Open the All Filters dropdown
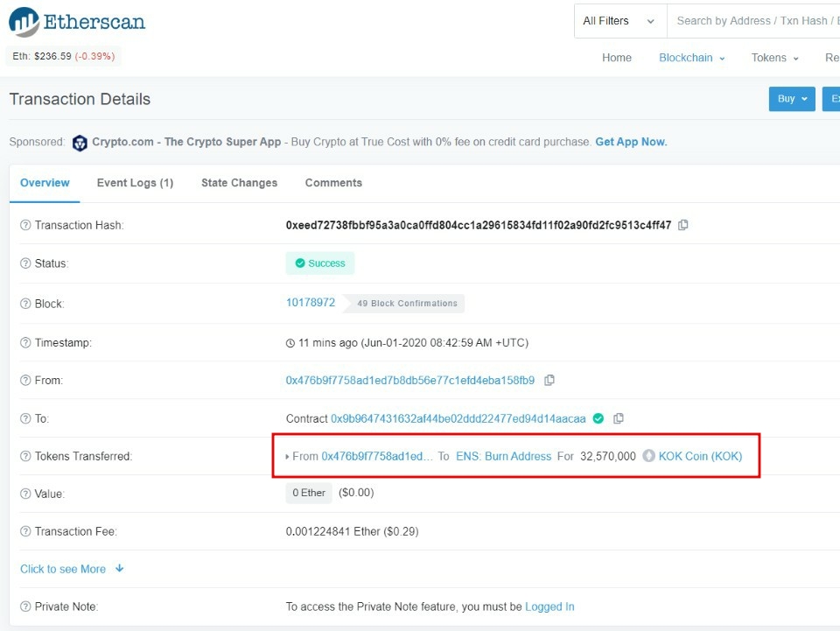 [x=620, y=21]
